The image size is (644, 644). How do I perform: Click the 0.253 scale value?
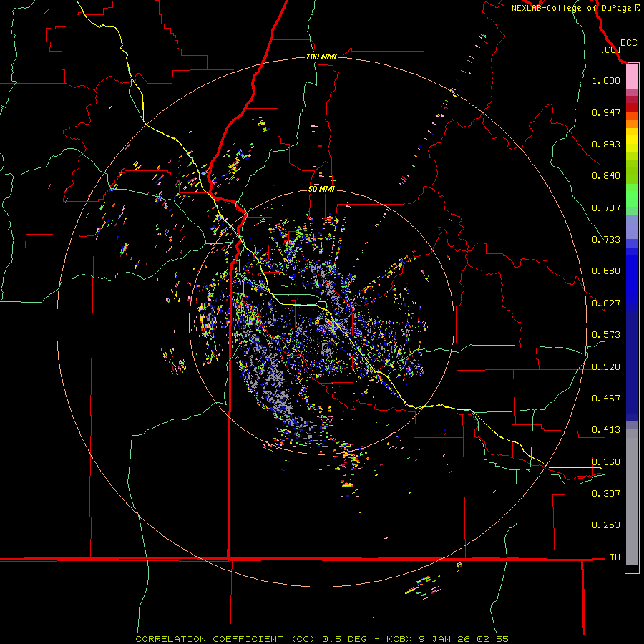click(x=606, y=525)
